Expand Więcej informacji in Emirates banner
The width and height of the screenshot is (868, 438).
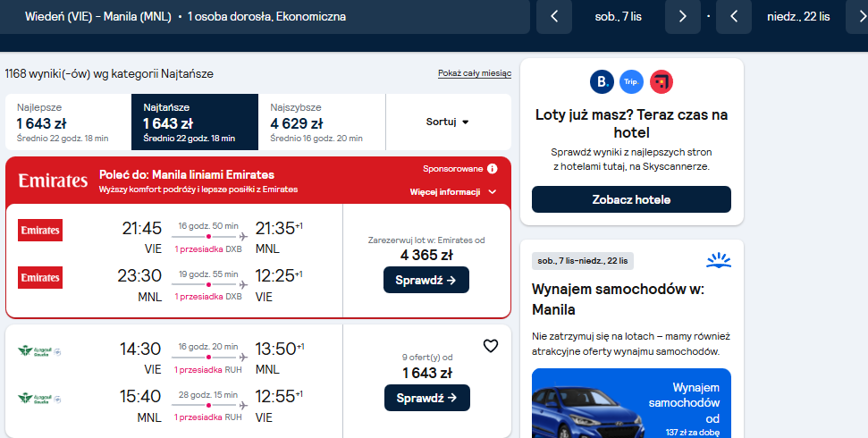(x=453, y=192)
